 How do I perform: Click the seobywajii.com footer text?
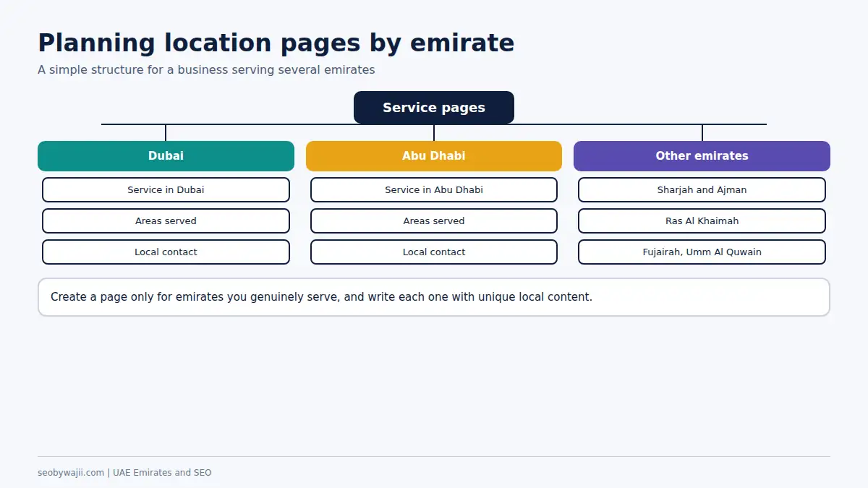pyautogui.click(x=124, y=473)
